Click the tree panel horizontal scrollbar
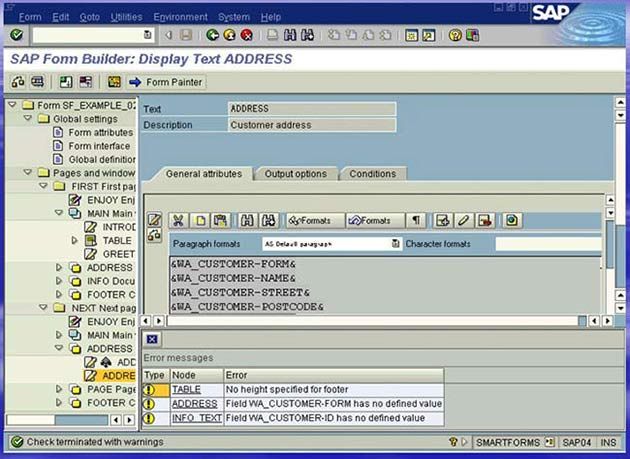Image resolution: width=630 pixels, height=459 pixels. (57, 420)
